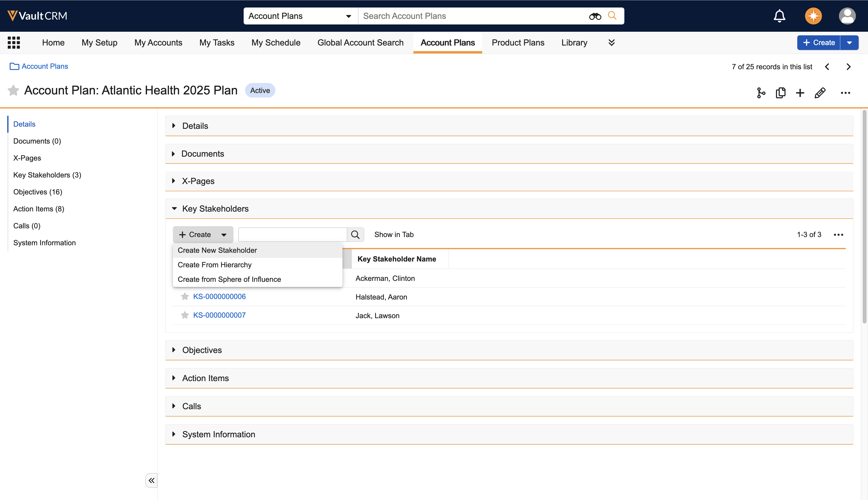Toggle favorite star for KS-0000000007
This screenshot has height=500, width=868.
point(185,315)
